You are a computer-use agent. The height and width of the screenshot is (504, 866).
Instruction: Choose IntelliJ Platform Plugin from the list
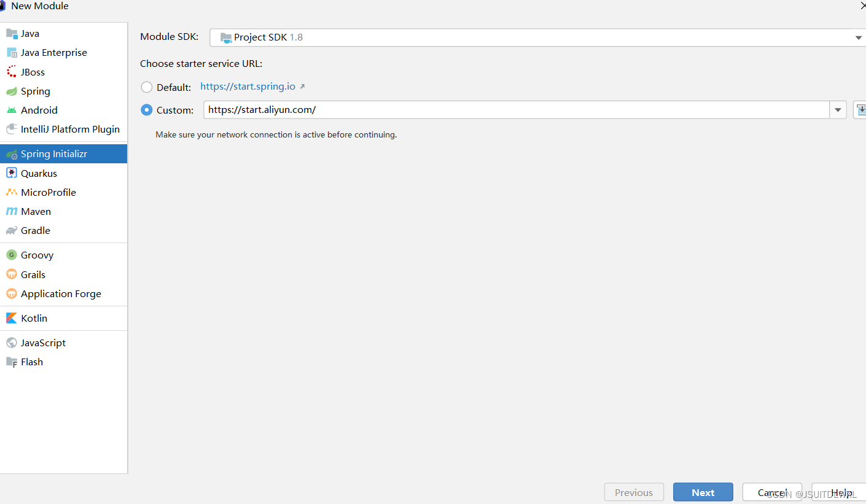tap(70, 129)
